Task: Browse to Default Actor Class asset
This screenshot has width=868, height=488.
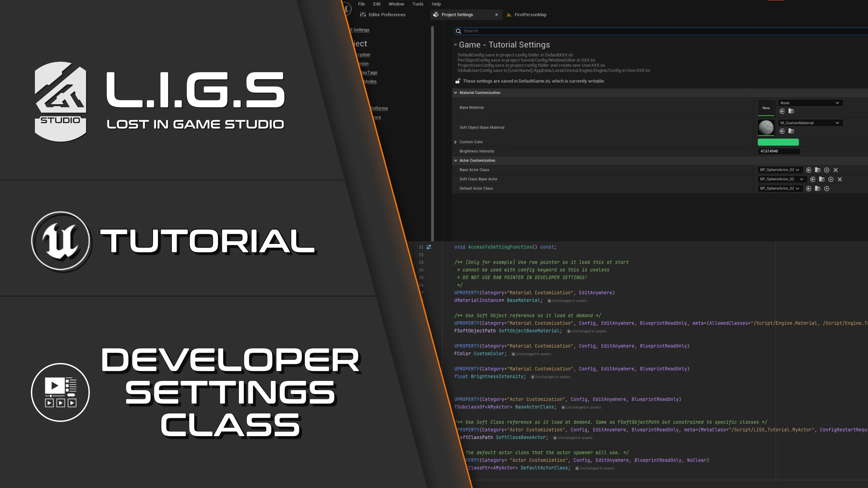Action: [817, 189]
